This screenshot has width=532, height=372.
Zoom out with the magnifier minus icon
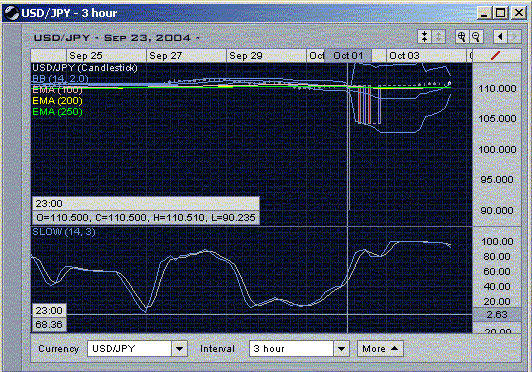(476, 37)
